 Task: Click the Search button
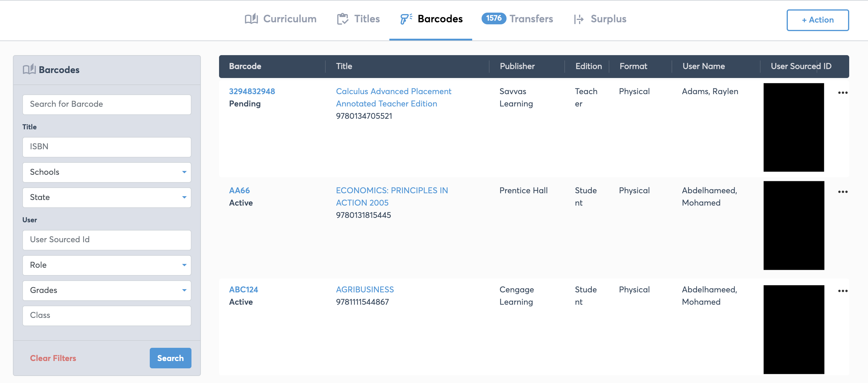tap(171, 358)
